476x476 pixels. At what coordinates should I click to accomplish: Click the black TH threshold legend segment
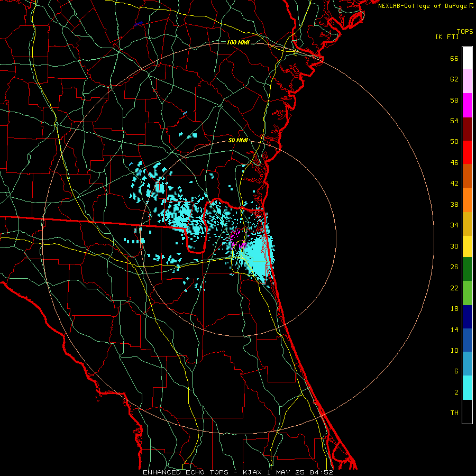click(467, 411)
